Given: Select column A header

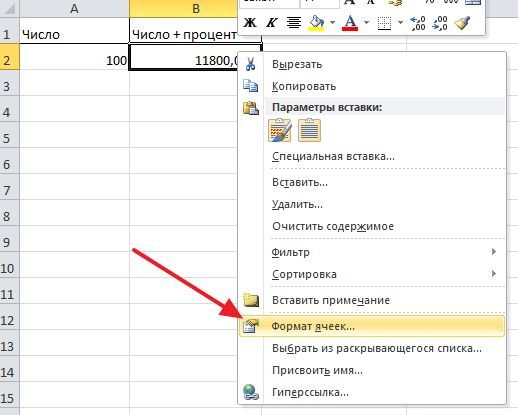Looking at the screenshot, I should coord(74,9).
